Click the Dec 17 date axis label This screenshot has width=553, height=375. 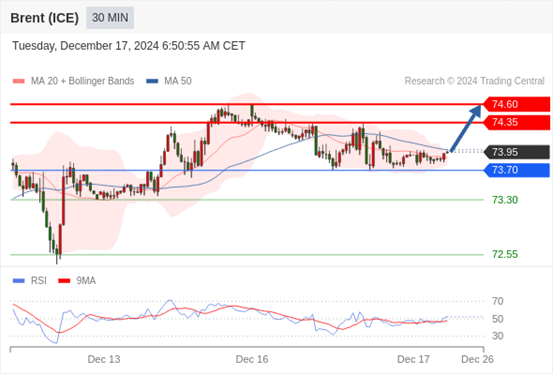413,359
